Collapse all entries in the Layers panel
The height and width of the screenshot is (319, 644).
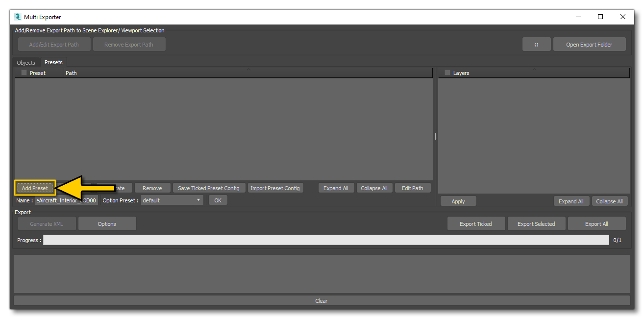[x=610, y=201]
